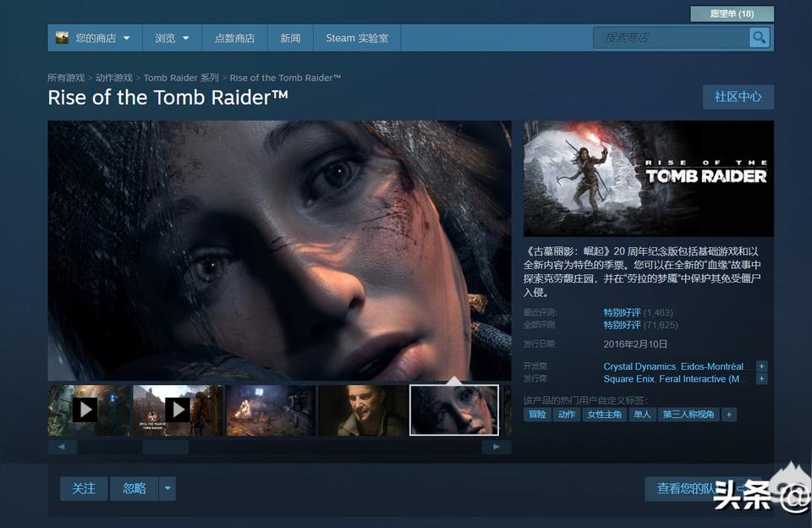This screenshot has height=528, width=812.
Task: Select the 第三人称视角 tag
Action: point(689,415)
